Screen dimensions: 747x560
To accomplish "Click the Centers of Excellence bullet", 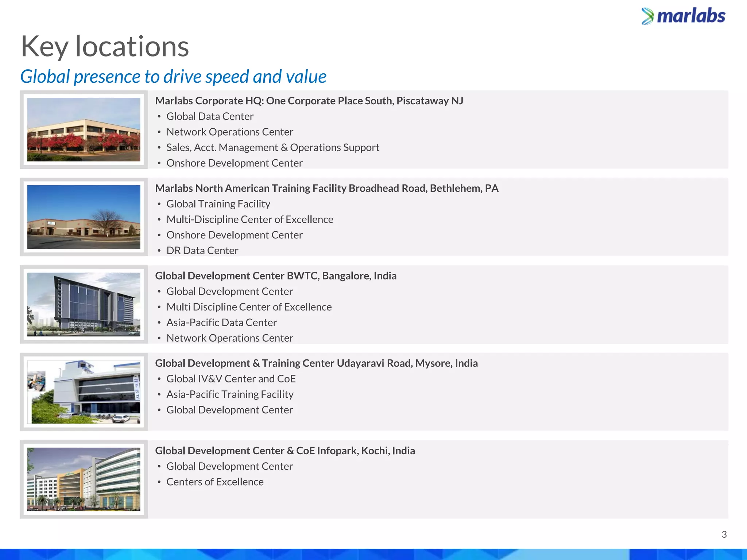I will coord(215,482).
